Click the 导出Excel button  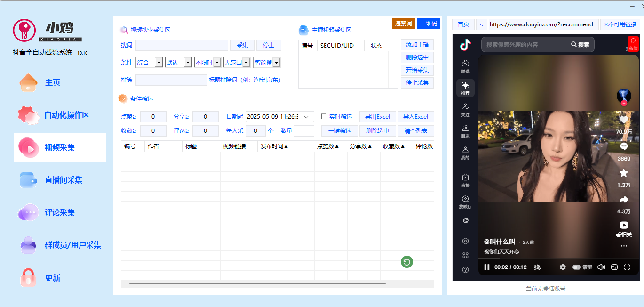click(x=377, y=116)
